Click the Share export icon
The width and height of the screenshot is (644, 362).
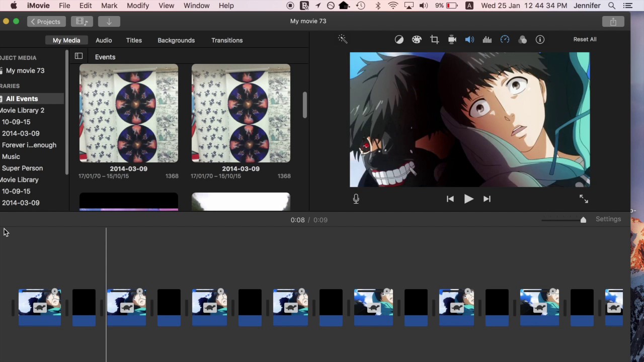613,22
